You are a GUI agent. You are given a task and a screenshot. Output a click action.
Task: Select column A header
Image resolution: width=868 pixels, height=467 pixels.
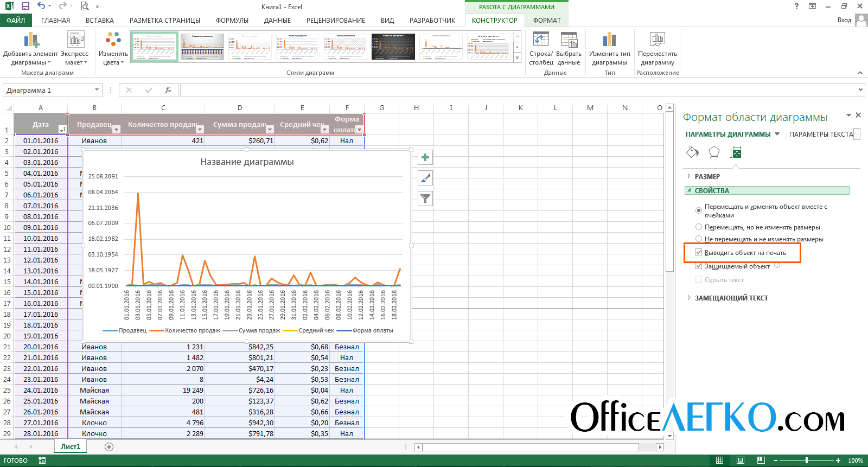[41, 107]
